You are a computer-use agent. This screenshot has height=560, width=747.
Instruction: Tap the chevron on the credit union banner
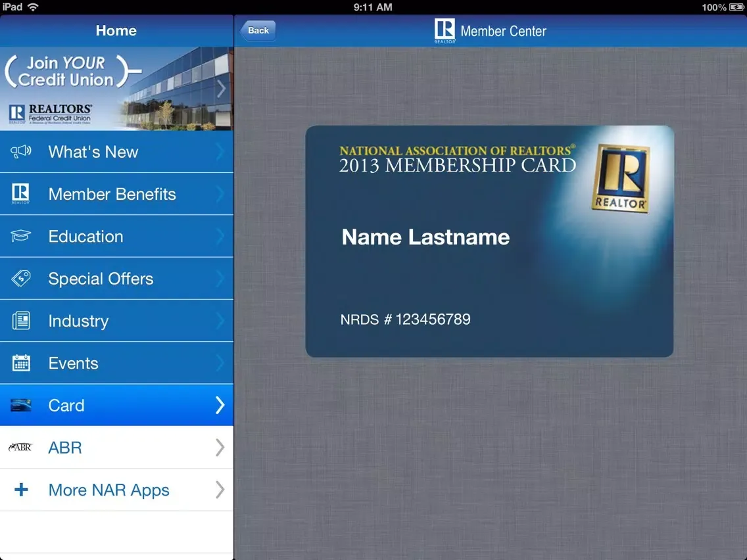[x=221, y=89]
